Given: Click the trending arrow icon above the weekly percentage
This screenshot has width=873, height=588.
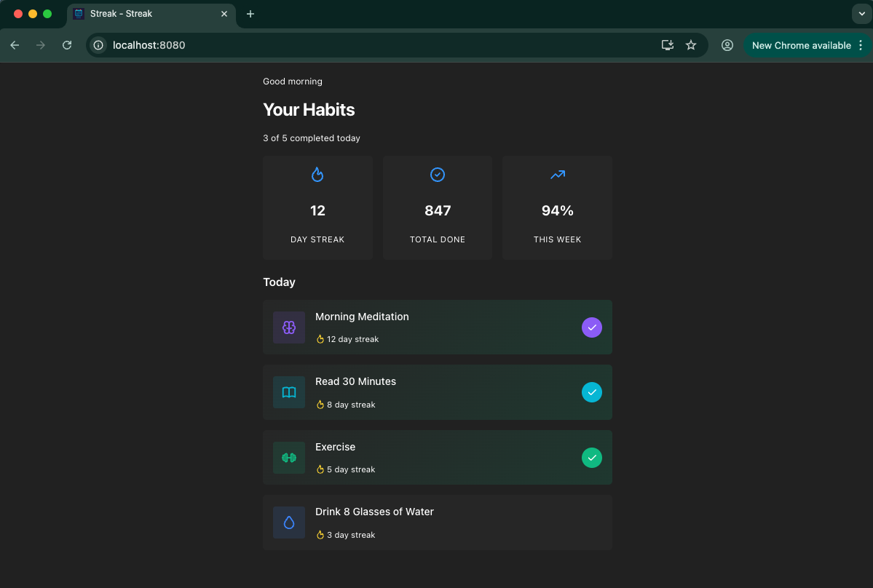Looking at the screenshot, I should click(557, 174).
